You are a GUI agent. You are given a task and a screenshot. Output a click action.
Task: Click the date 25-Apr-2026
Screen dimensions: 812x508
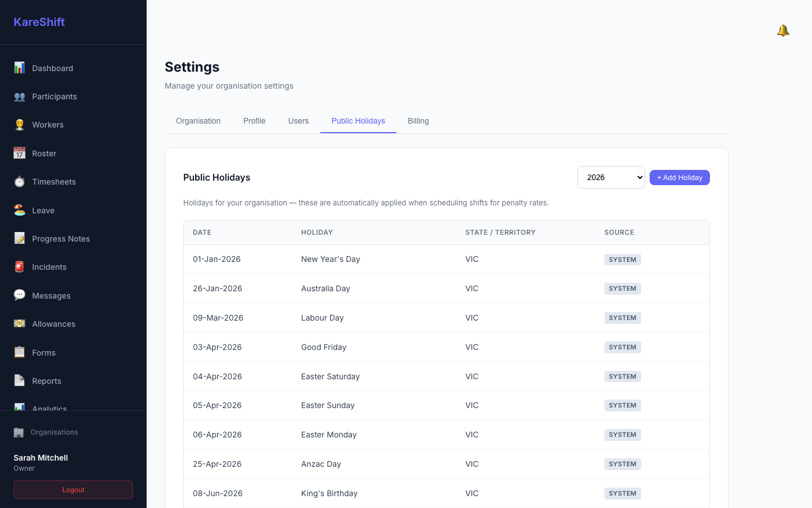coord(217,464)
